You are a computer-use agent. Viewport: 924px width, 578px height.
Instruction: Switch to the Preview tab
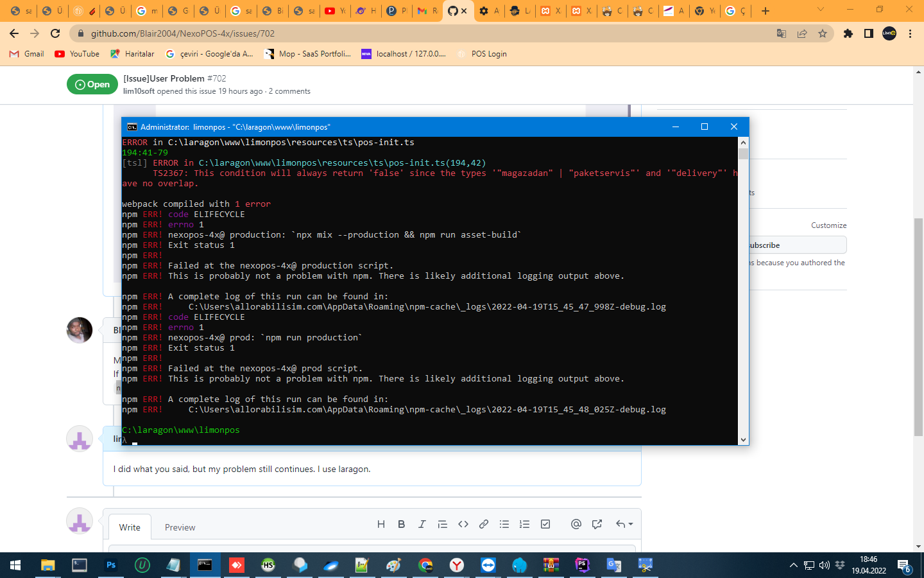[180, 527]
